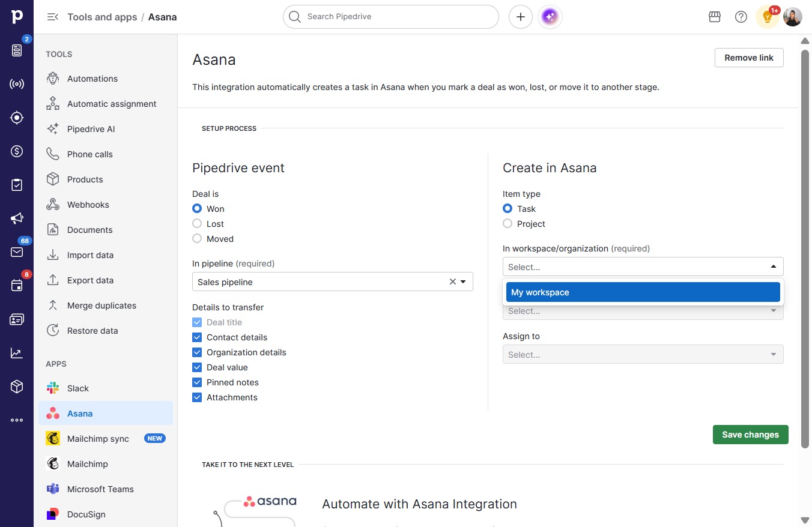Screen dimensions: 812x527
Task: Click the page scrollbar up arrow
Action: [805, 40]
